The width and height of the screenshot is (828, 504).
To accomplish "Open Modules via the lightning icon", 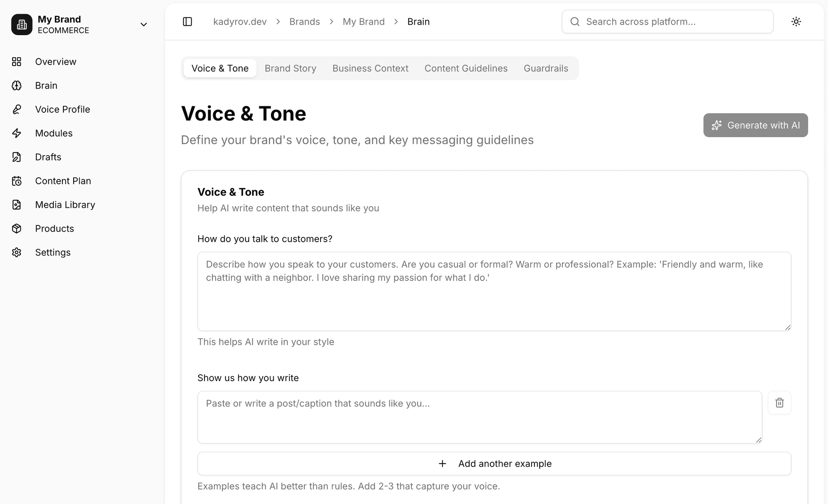I will click(17, 133).
